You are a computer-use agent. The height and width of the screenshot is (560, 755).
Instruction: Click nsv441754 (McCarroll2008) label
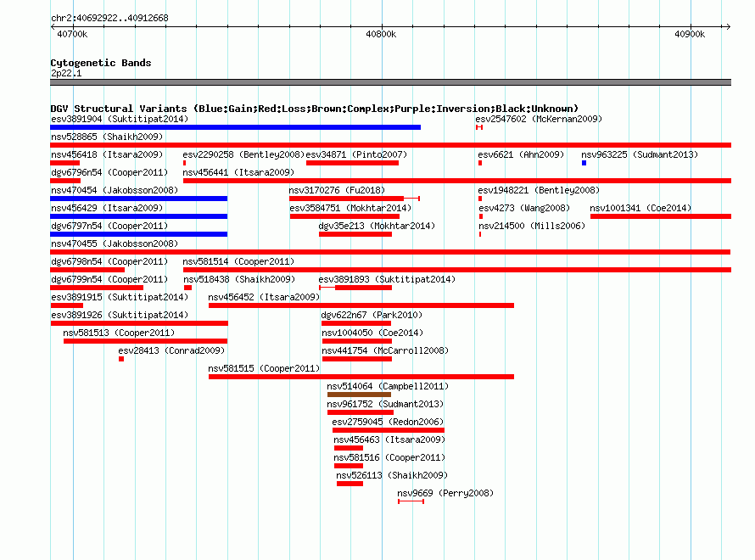(x=385, y=350)
